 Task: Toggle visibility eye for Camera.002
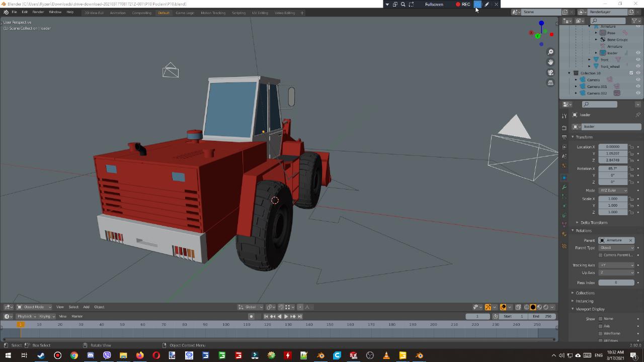(x=638, y=93)
